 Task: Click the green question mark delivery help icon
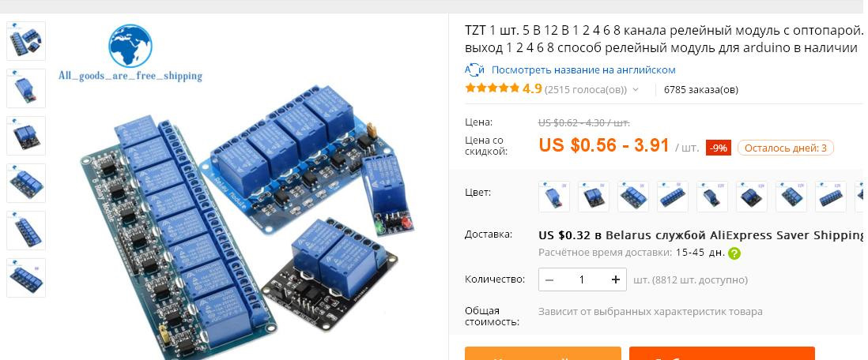[734, 253]
